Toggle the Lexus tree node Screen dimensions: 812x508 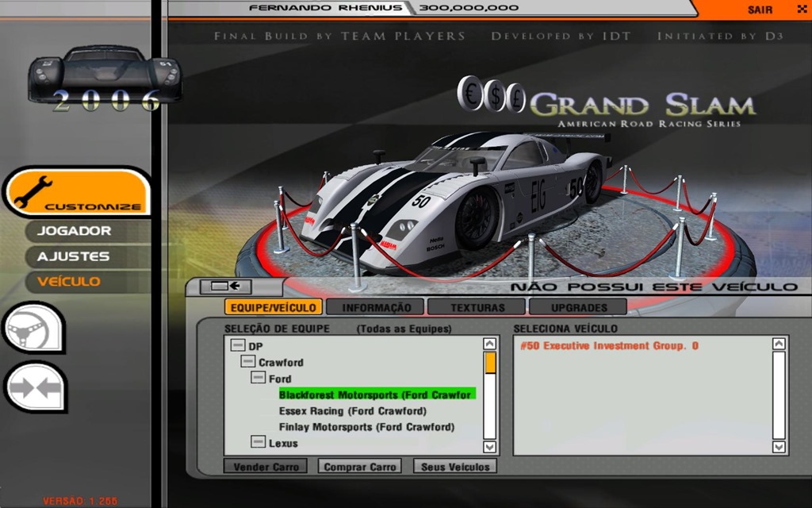258,442
